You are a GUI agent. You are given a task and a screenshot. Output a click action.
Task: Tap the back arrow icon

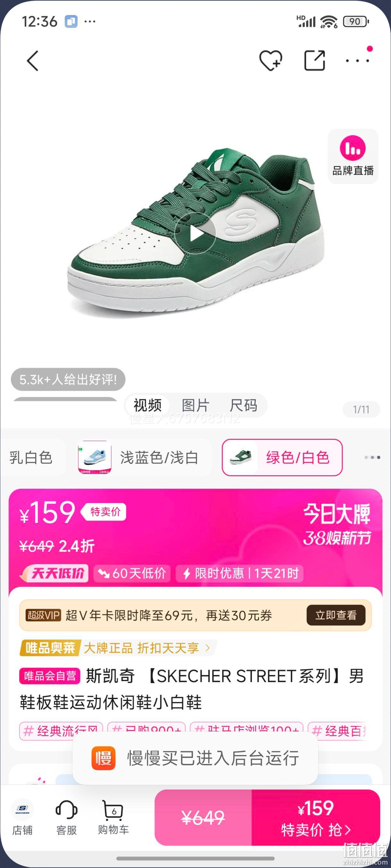[33, 61]
